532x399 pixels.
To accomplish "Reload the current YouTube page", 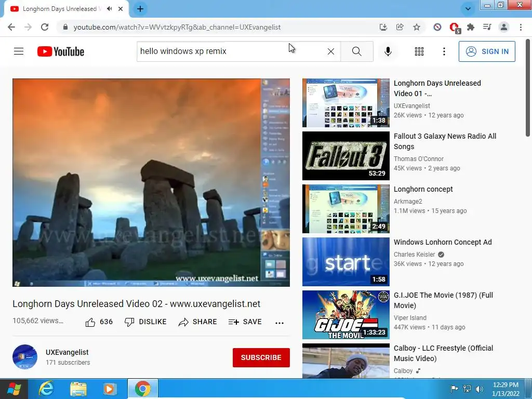I will pyautogui.click(x=45, y=27).
